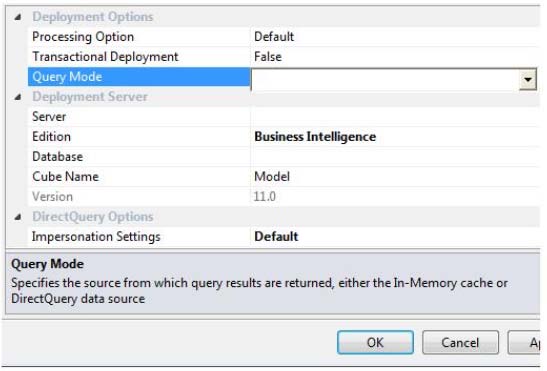Select the Impersonation Settings property
The width and height of the screenshot is (547, 371).
point(96,237)
